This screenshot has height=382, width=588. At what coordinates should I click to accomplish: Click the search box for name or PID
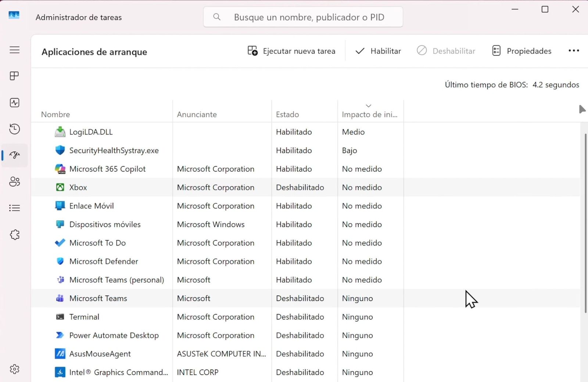303,17
